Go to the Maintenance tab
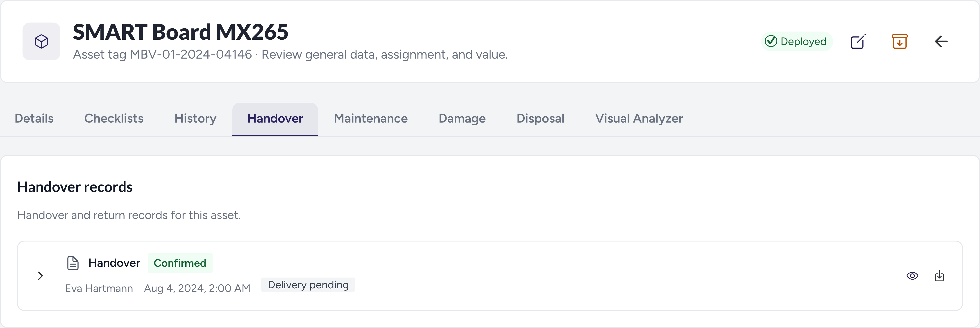The image size is (980, 328). click(371, 119)
